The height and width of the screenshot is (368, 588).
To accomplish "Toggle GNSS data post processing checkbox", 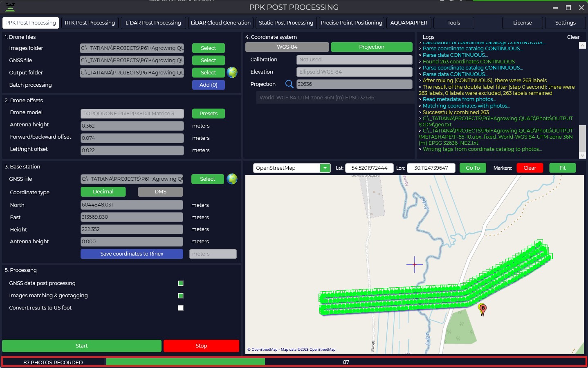I will click(181, 283).
